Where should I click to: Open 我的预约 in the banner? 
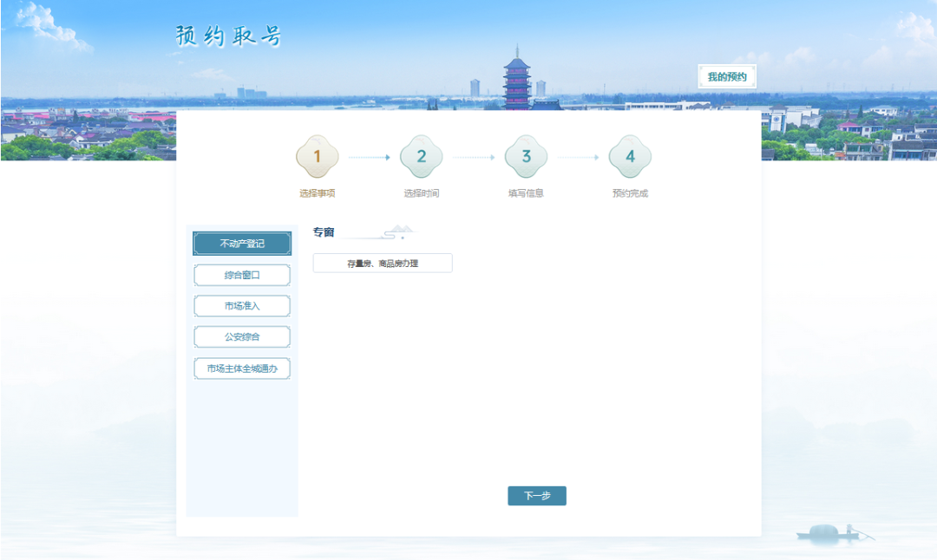(x=727, y=77)
